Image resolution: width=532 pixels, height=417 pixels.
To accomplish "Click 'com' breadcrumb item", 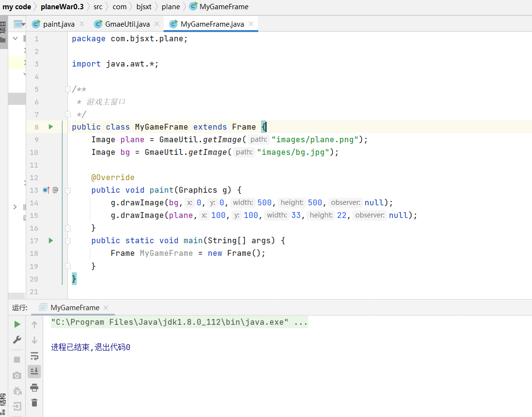I will pos(119,7).
